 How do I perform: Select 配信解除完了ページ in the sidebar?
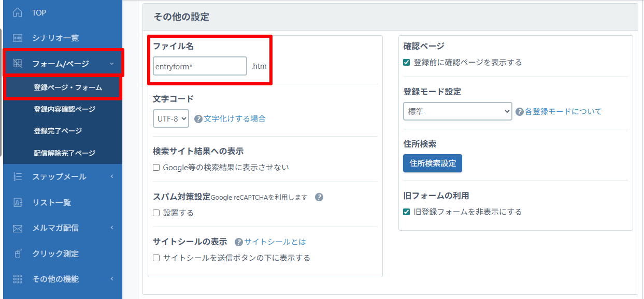pyautogui.click(x=64, y=153)
